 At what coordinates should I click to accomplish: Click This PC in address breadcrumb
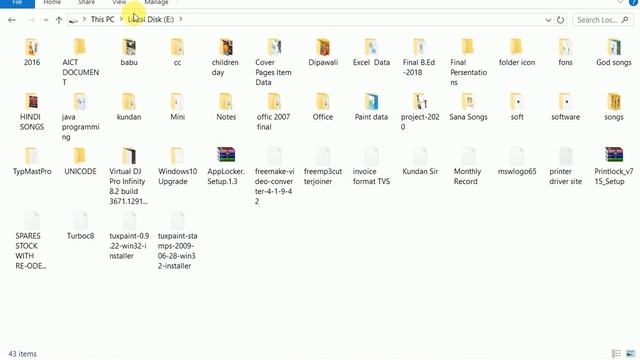click(x=102, y=19)
